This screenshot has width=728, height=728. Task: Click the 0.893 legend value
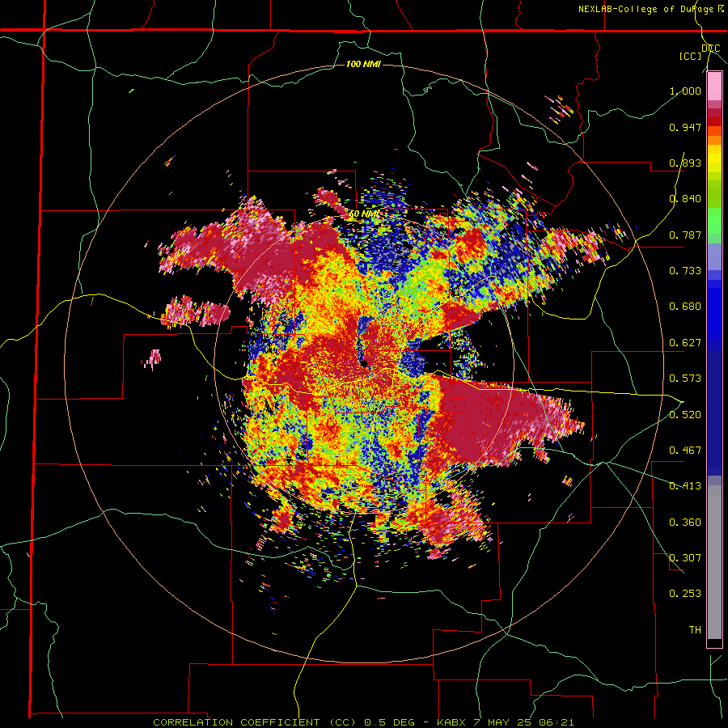[x=685, y=163]
